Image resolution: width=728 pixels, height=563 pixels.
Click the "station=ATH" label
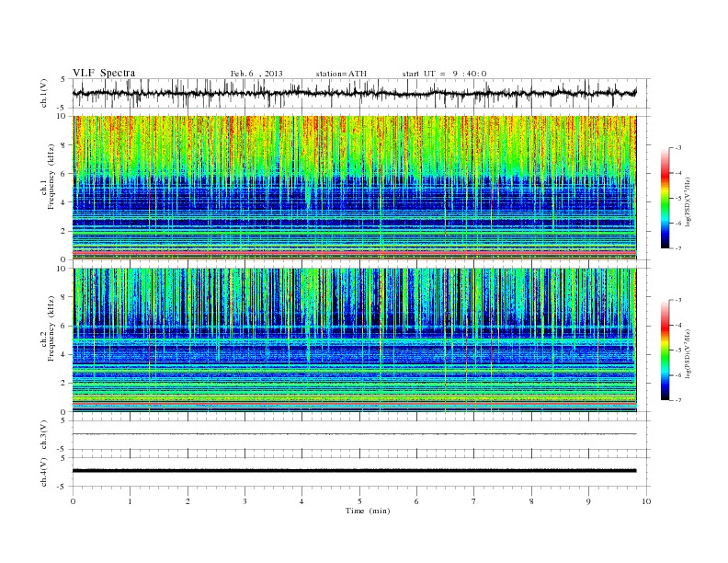[x=341, y=74]
